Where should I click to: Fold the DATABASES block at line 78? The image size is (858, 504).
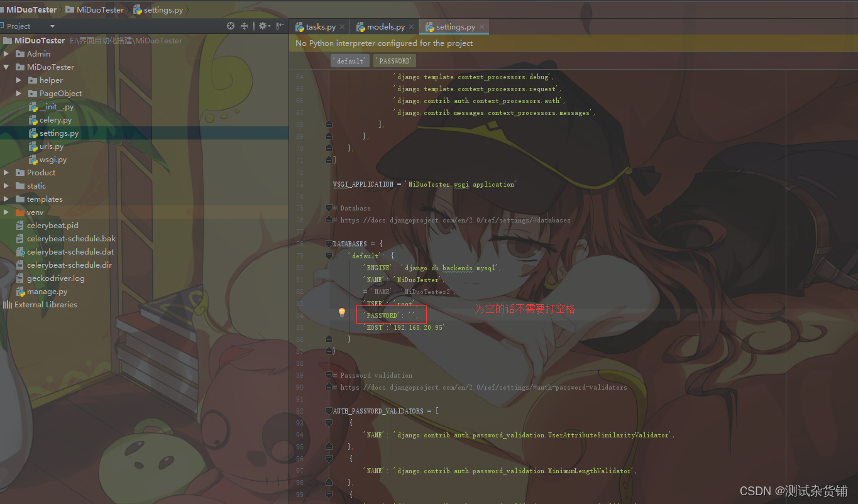(x=329, y=244)
